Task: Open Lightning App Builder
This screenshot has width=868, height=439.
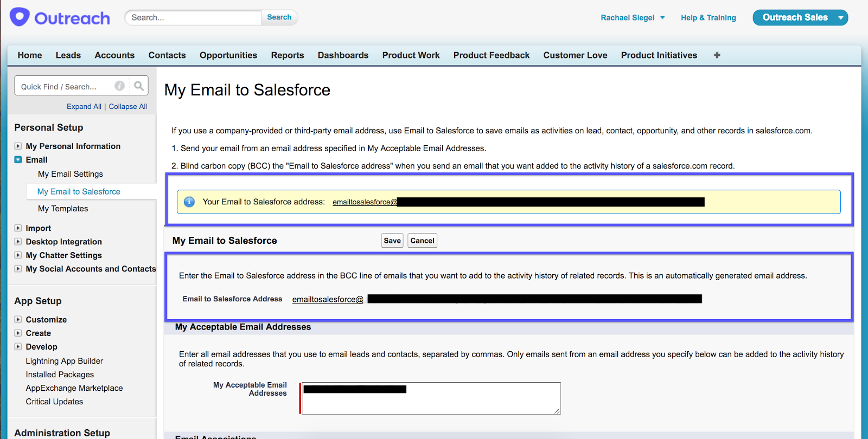Action: (x=65, y=361)
